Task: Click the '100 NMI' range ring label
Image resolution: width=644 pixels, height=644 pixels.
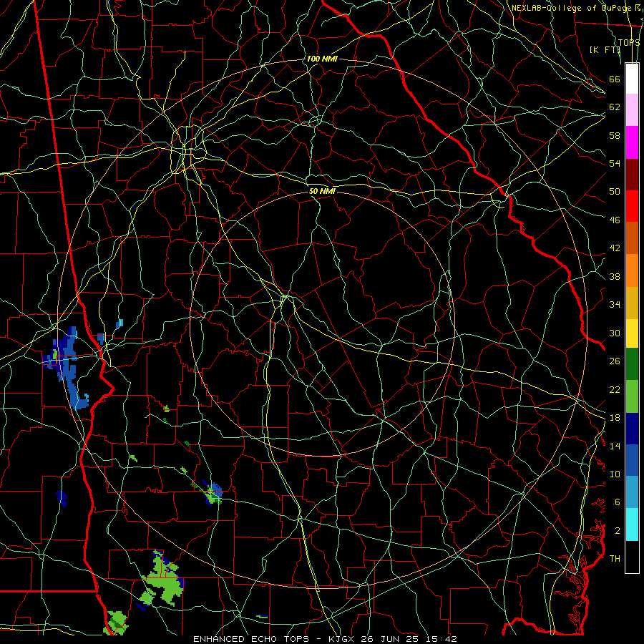Action: point(321,59)
